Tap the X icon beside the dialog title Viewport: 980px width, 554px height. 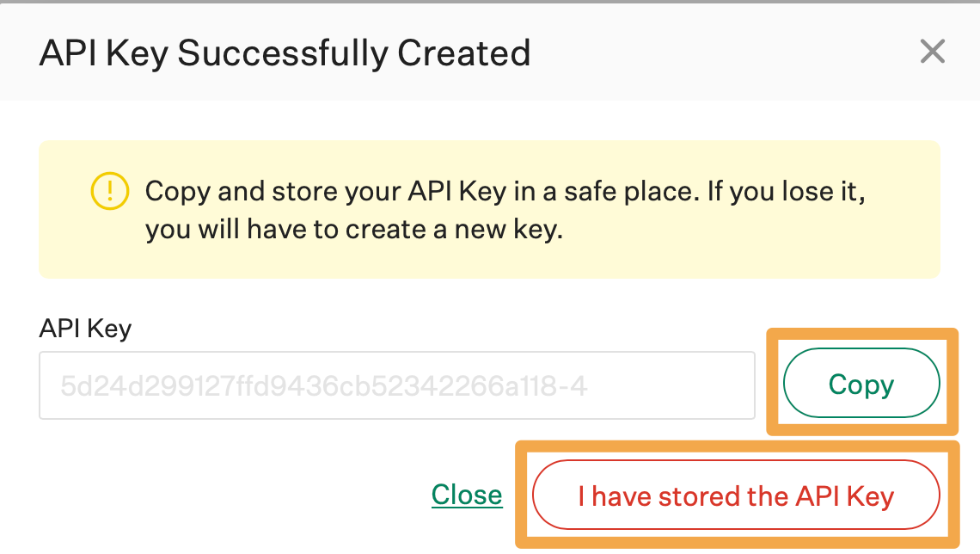pos(932,52)
